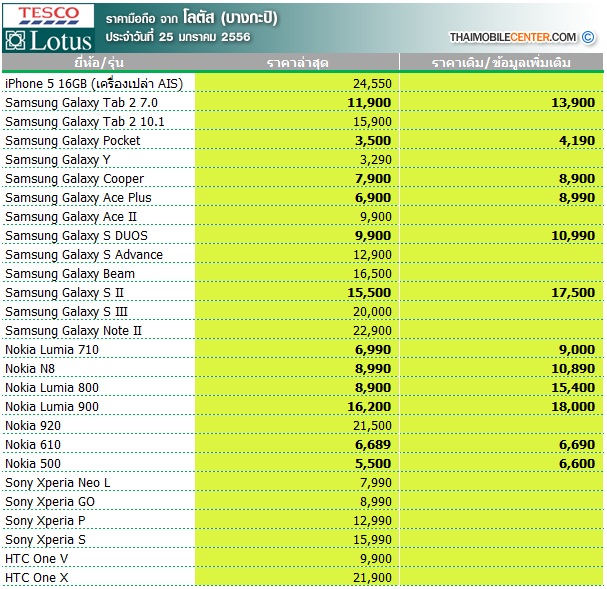Click the date text 25 มกราคม 2556

[204, 37]
